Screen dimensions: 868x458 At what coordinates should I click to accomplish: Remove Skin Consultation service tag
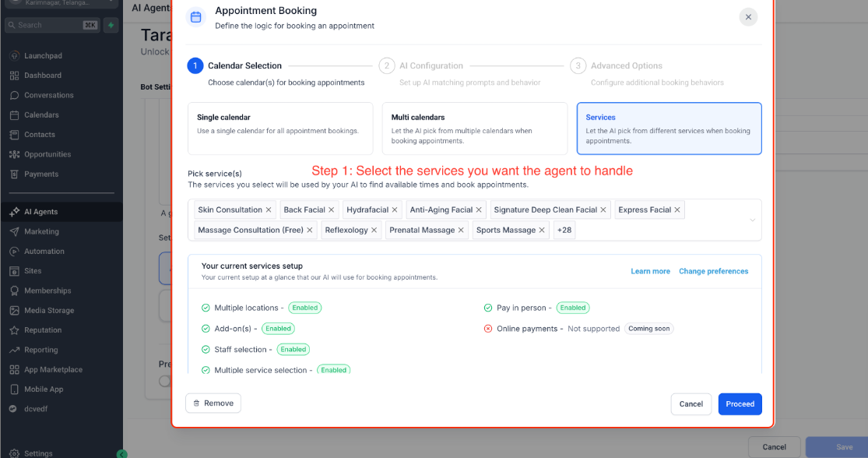click(x=269, y=210)
